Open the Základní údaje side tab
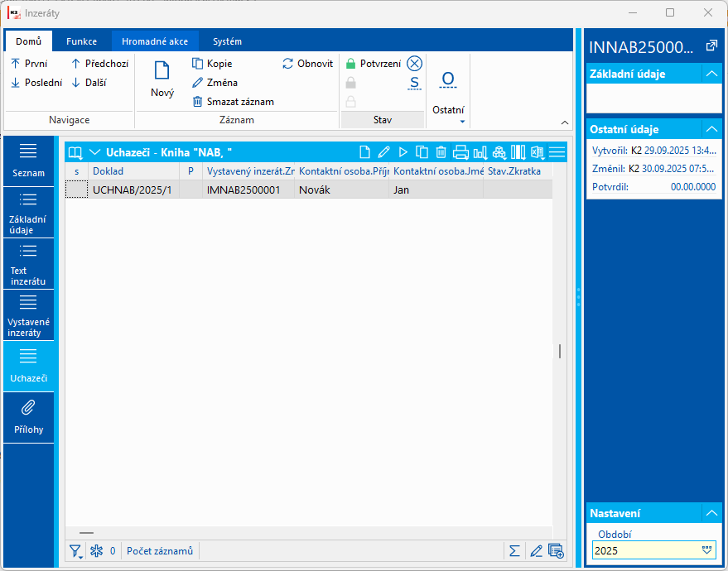 click(x=28, y=213)
